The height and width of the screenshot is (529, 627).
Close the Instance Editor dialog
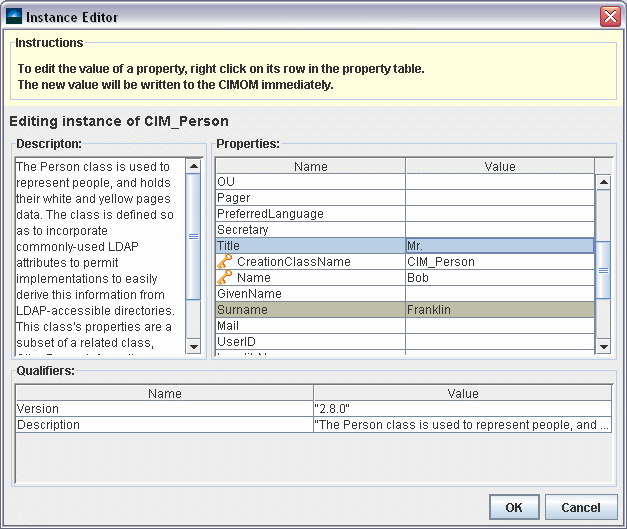(x=609, y=17)
